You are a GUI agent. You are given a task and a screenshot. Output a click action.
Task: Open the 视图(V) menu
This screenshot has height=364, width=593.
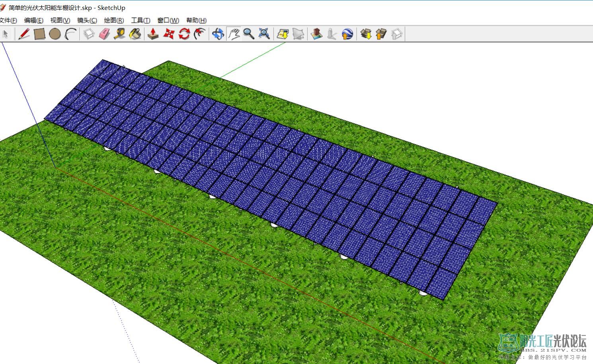(60, 20)
